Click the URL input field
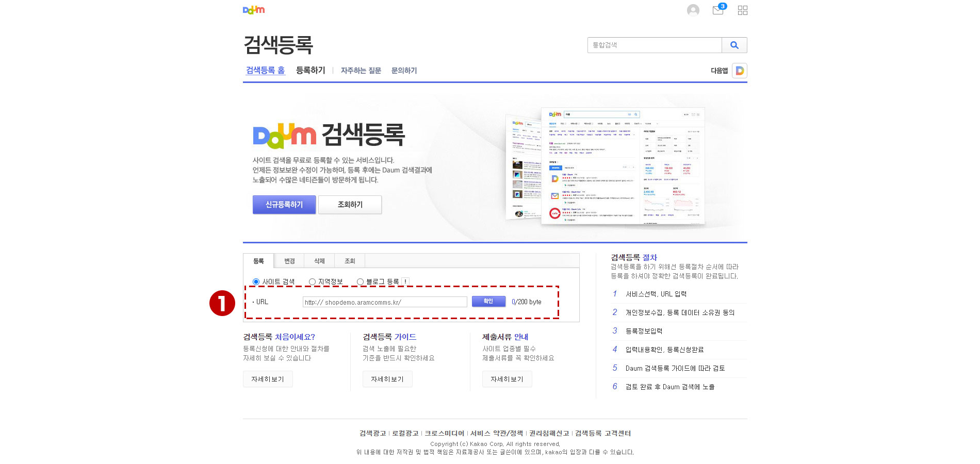Viewport: 980px width, 464px height. pos(385,302)
